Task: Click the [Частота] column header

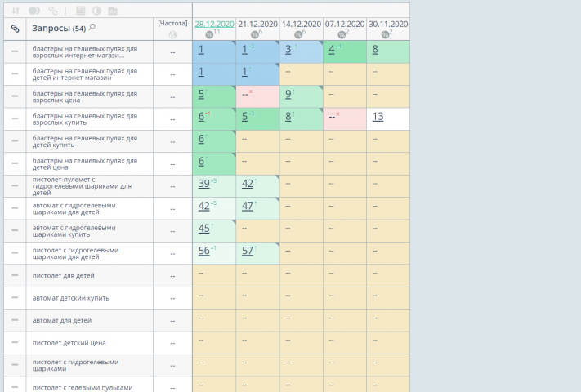Action: (x=172, y=24)
